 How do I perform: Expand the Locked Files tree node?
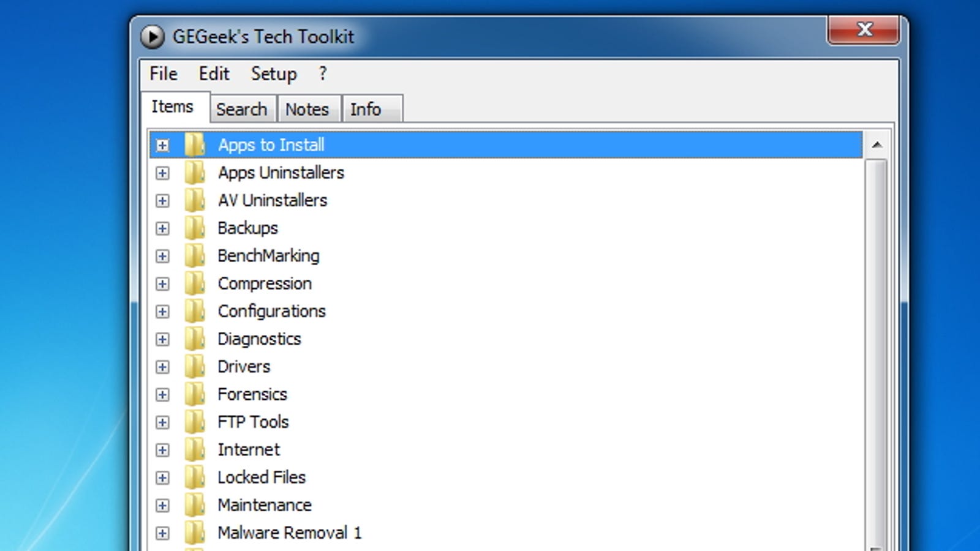(162, 478)
